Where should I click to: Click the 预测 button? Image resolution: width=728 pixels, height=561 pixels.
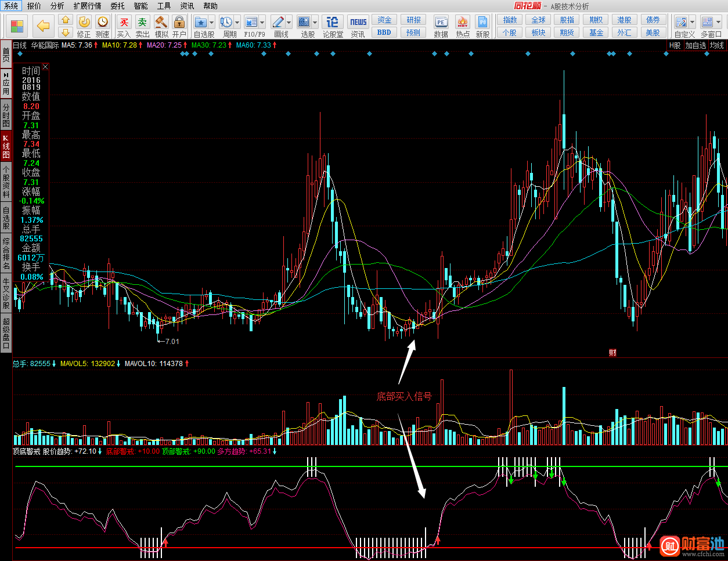[413, 32]
